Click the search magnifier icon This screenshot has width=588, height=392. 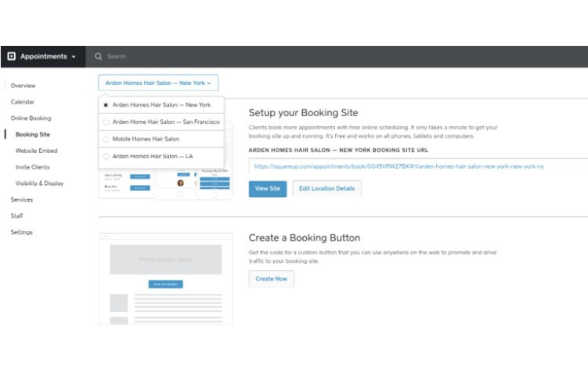[98, 56]
